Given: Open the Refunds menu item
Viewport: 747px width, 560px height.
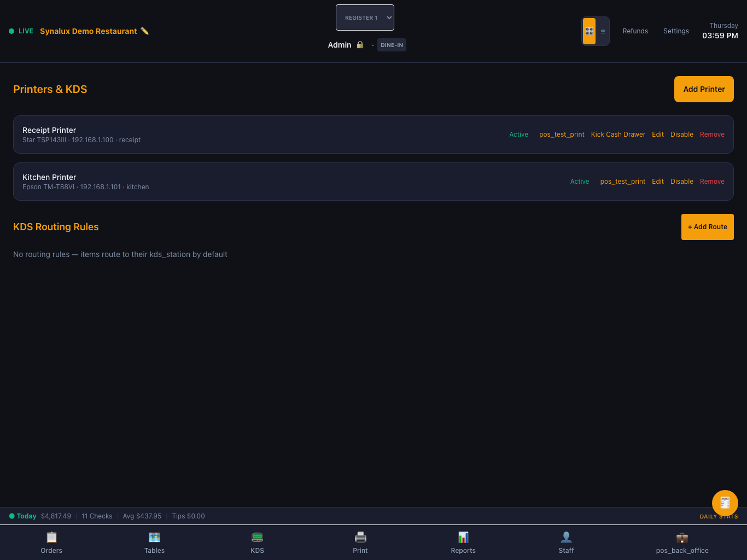Looking at the screenshot, I should coord(635,31).
